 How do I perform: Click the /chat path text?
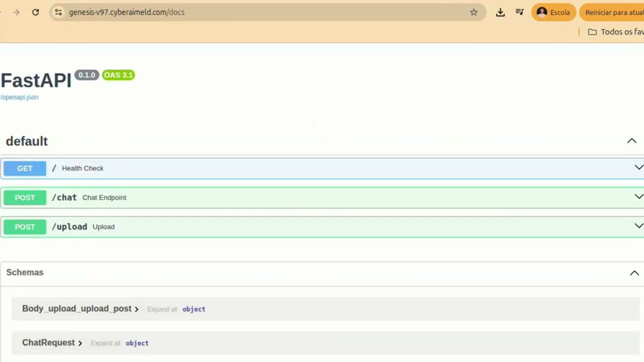[64, 198]
